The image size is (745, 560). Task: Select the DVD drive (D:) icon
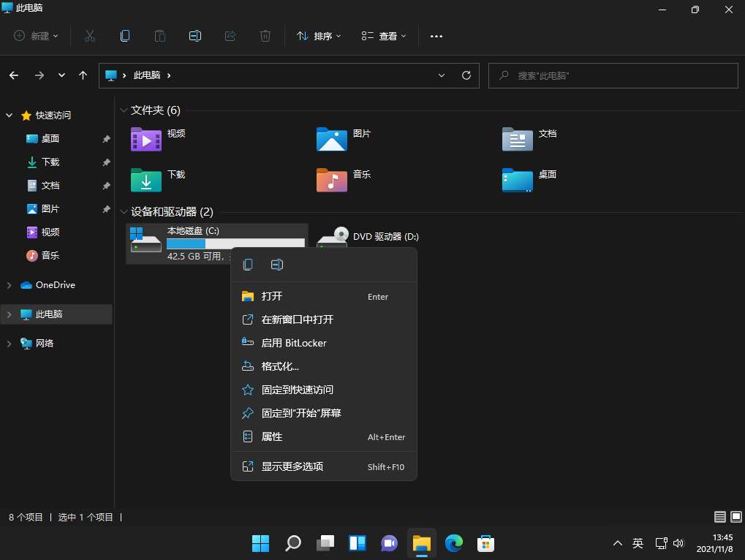tap(333, 238)
